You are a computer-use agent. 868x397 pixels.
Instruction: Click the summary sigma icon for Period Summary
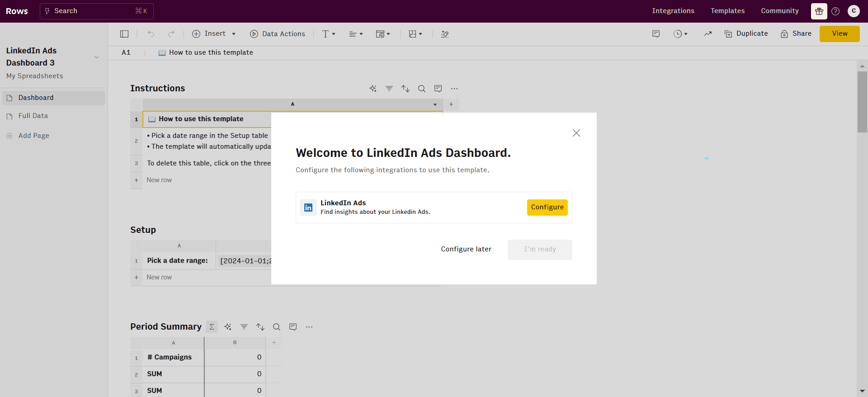(x=212, y=327)
